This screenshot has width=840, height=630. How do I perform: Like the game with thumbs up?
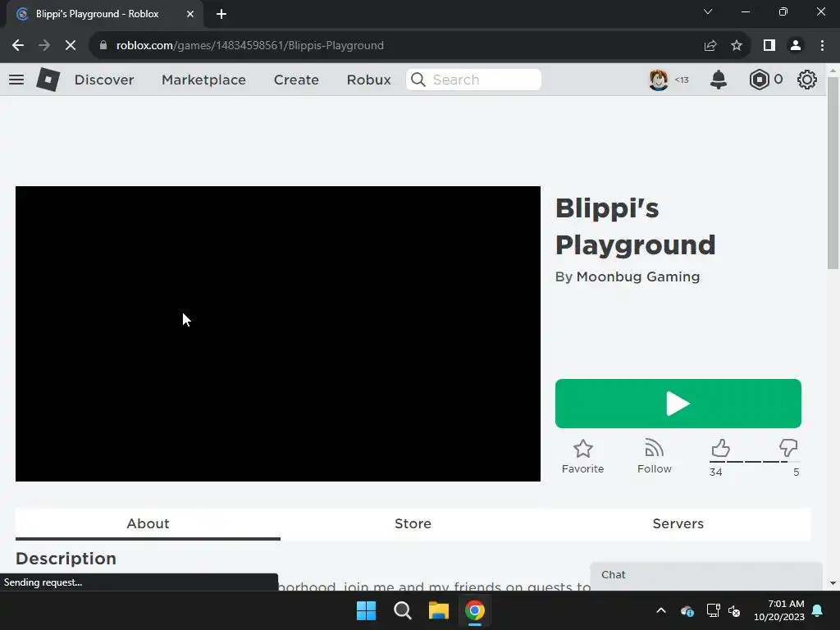[720, 448]
